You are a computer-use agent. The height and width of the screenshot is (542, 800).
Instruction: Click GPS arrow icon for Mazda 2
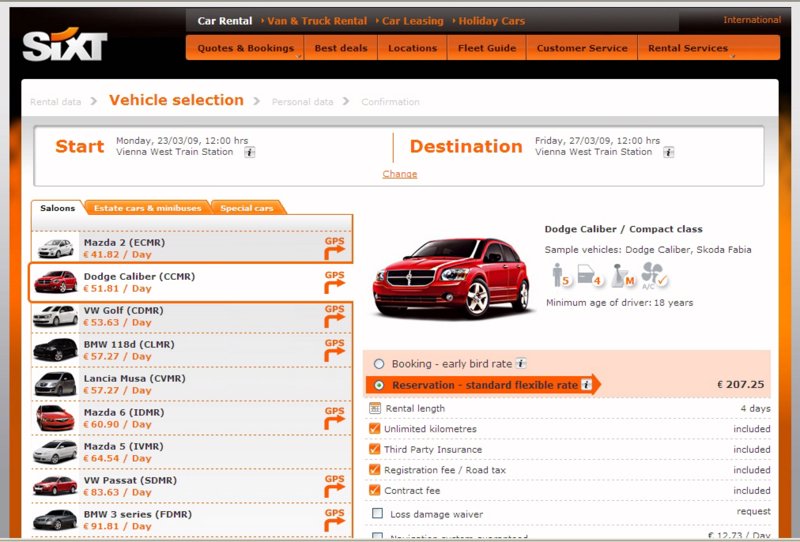pyautogui.click(x=335, y=248)
